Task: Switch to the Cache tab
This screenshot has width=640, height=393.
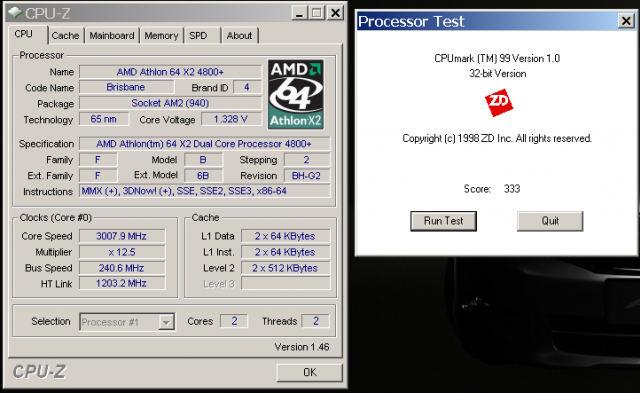Action: pyautogui.click(x=65, y=36)
